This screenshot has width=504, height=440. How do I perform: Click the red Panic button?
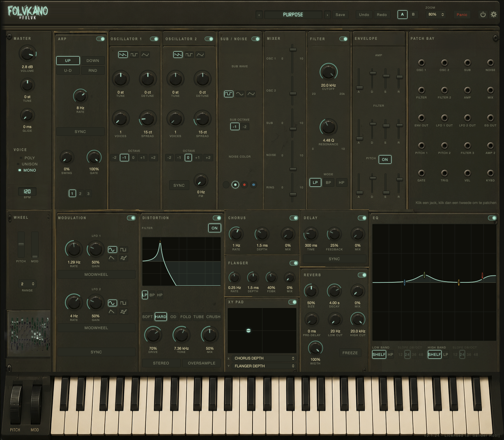(462, 15)
